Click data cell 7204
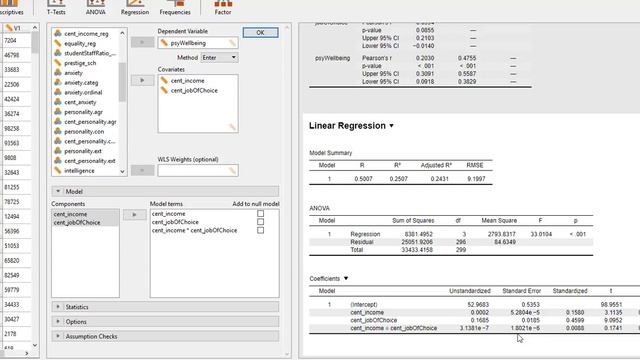 (16, 40)
